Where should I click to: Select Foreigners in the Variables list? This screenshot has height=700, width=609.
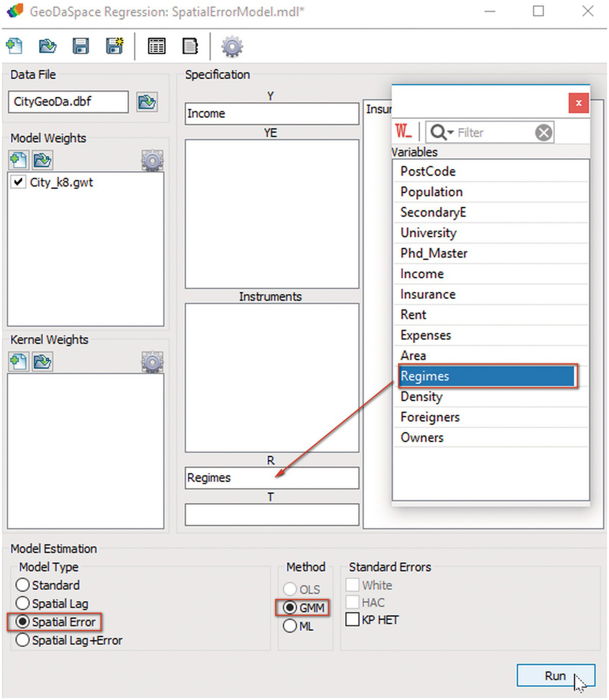[491, 417]
